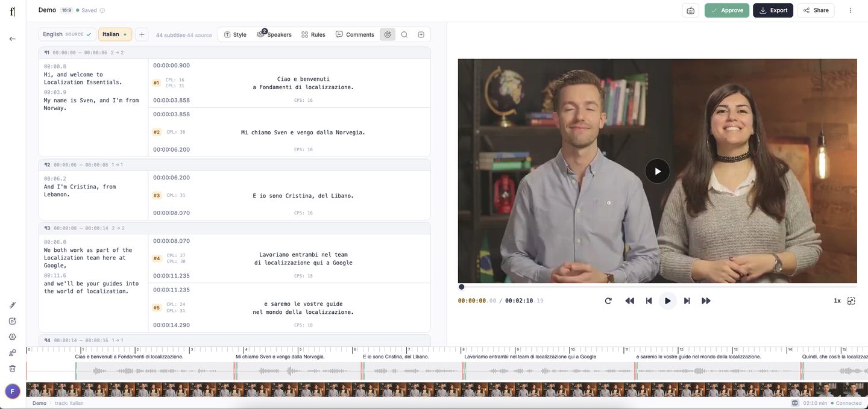Viewport: 868px width, 409px height.
Task: Open subtitle search magnifier
Action: [x=404, y=34]
